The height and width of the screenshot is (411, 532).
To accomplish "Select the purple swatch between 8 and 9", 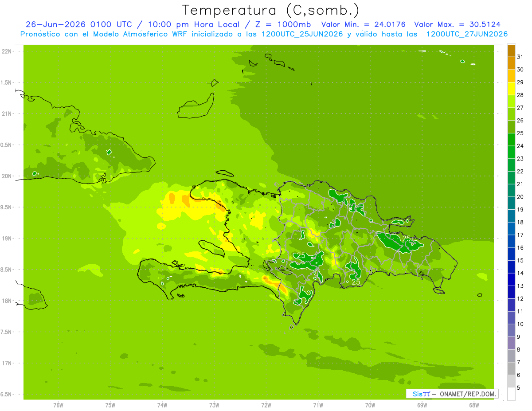I will click(511, 343).
